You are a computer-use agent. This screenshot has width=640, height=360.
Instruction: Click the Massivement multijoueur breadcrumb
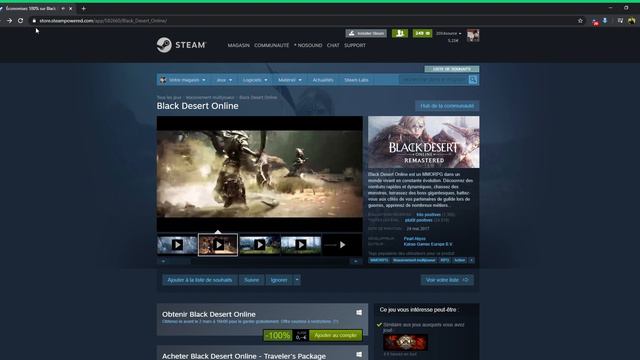coord(210,98)
